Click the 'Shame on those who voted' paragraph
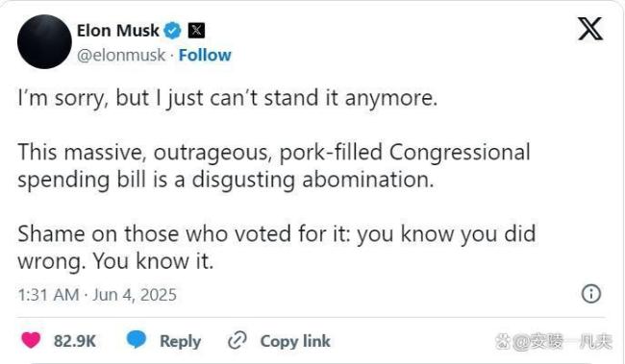Viewport: 625px width, 364px height. coord(277,248)
